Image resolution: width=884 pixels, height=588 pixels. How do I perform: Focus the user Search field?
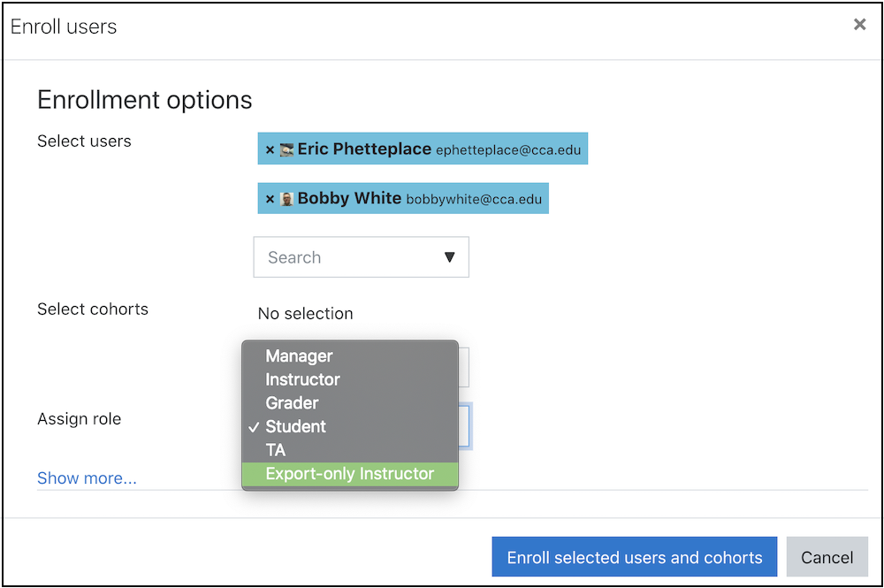[x=361, y=257]
